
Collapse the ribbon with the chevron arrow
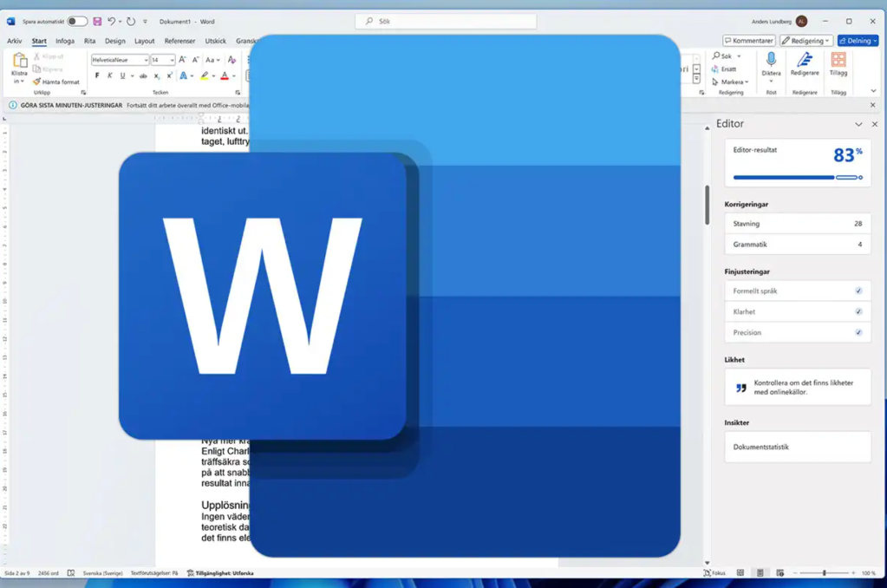tap(873, 91)
